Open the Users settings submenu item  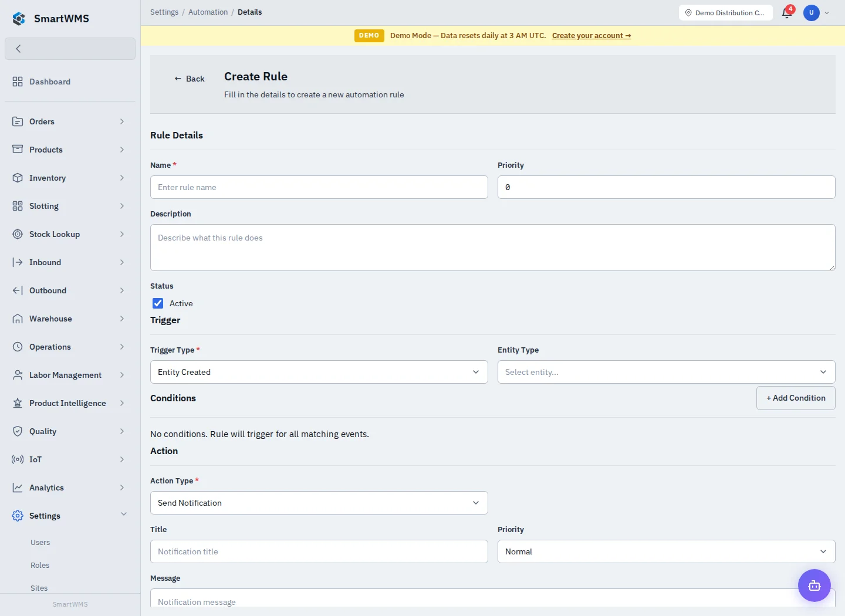(x=40, y=543)
